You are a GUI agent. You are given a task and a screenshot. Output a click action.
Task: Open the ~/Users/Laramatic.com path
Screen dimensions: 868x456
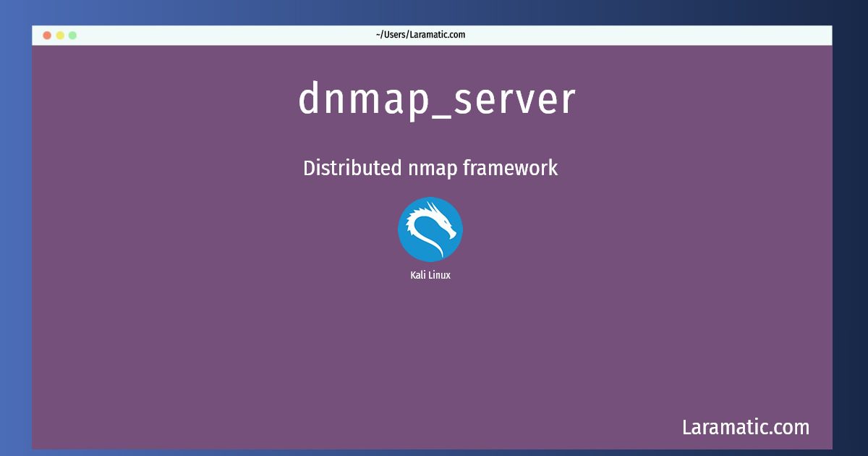pos(420,34)
